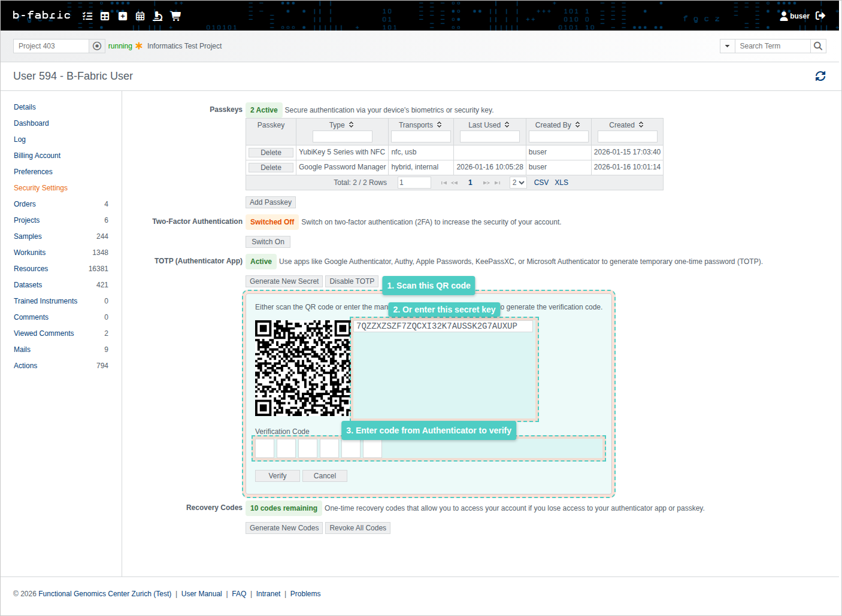
Task: Click the first verification code digit box
Action: pyautogui.click(x=265, y=448)
